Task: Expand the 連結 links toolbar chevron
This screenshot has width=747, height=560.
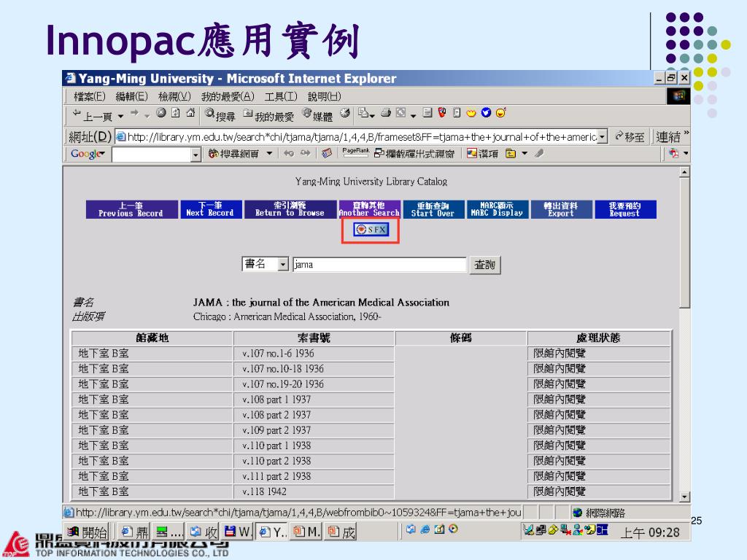Action: click(x=686, y=133)
